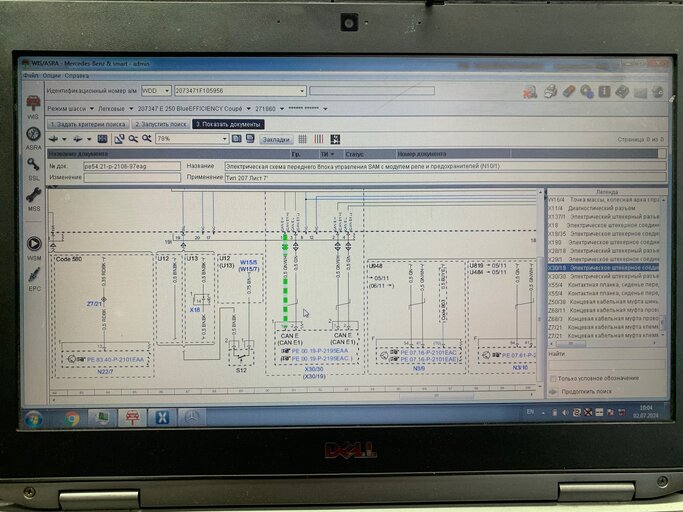Click the eraser icon in top toolbar
The height and width of the screenshot is (512, 683).
coord(569,92)
